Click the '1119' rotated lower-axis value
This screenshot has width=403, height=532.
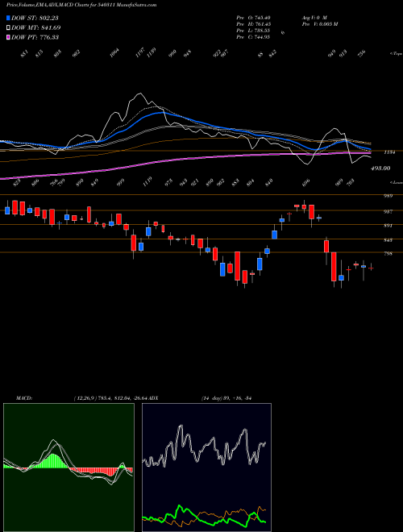(147, 181)
